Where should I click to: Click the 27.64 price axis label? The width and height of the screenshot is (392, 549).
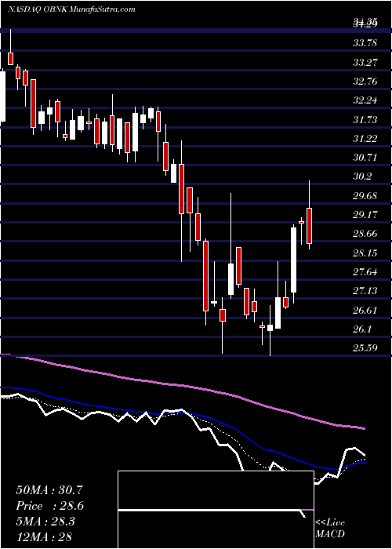point(365,271)
